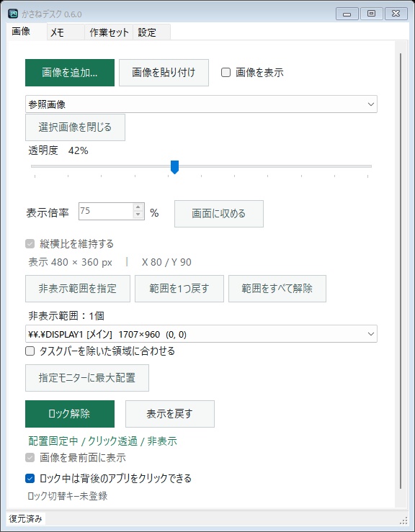415x532 pixels.
Task: Open the メモ tab
Action: tap(66, 32)
